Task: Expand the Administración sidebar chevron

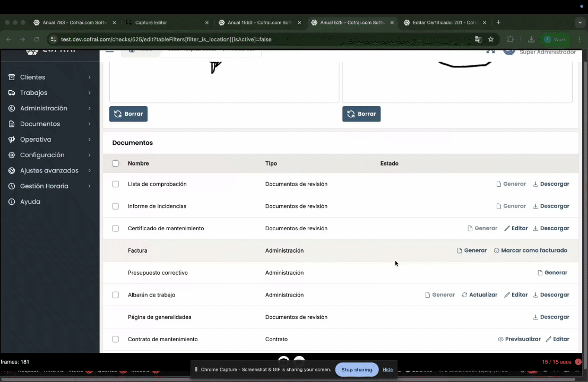Action: pyautogui.click(x=89, y=108)
